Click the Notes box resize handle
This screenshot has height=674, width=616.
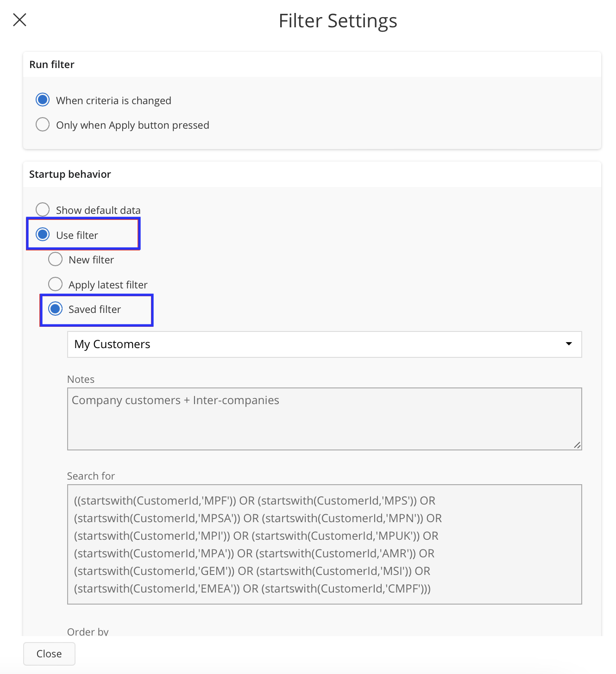tap(577, 445)
